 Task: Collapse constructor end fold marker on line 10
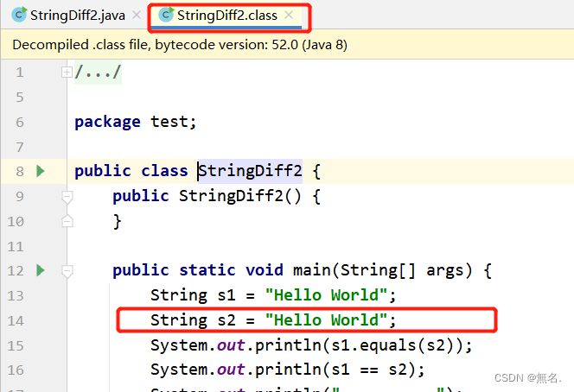pyautogui.click(x=67, y=221)
